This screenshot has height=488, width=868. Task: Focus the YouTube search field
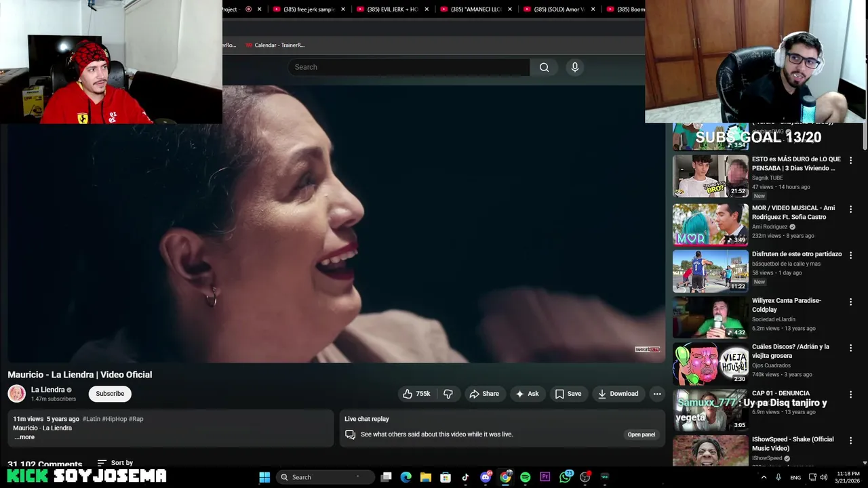(x=409, y=67)
